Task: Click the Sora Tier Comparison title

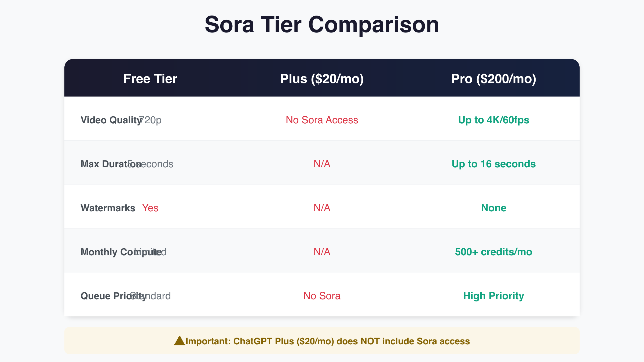Action: pyautogui.click(x=322, y=25)
